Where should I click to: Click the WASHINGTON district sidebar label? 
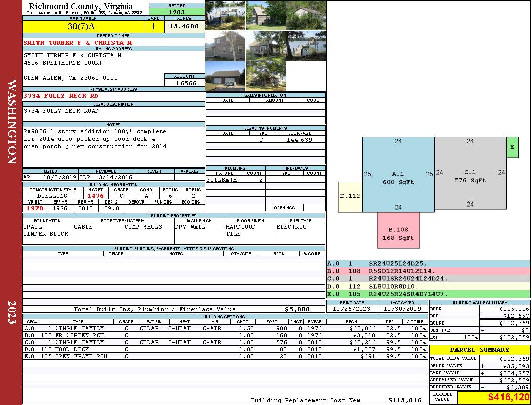(12, 121)
